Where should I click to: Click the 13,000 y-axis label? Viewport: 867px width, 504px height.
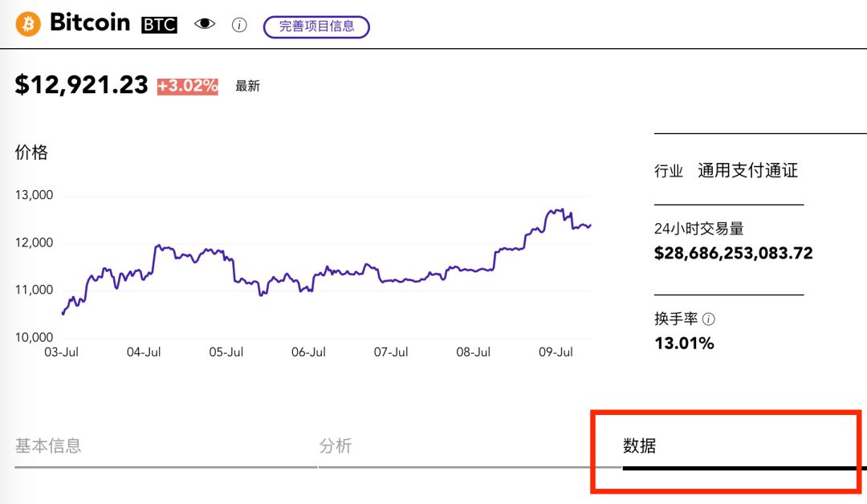click(34, 195)
